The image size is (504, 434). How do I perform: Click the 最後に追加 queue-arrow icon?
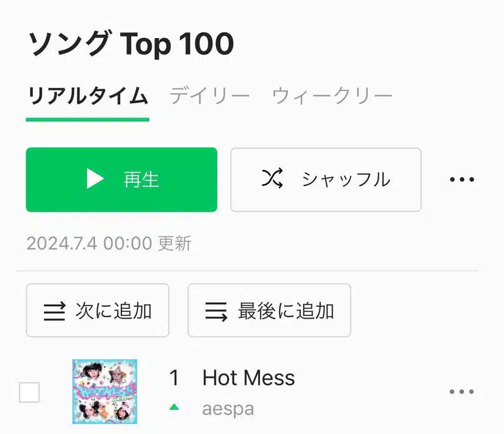click(x=216, y=311)
